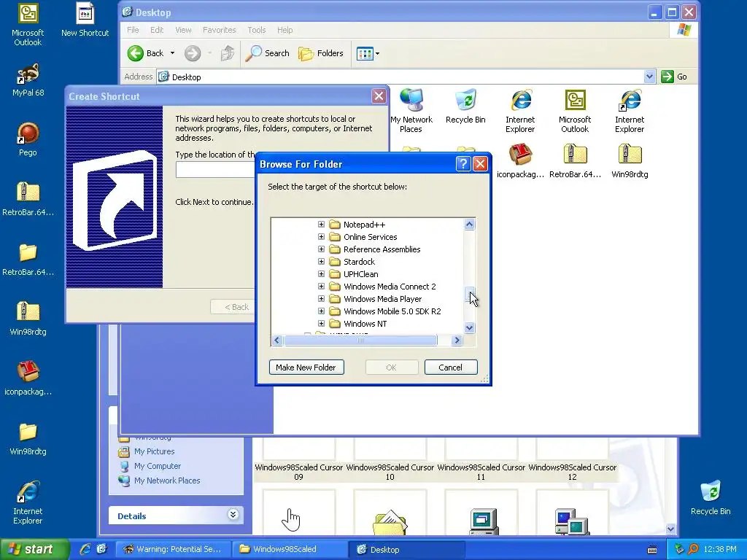Image resolution: width=747 pixels, height=560 pixels.
Task: Open the Edit menu
Action: tap(157, 30)
